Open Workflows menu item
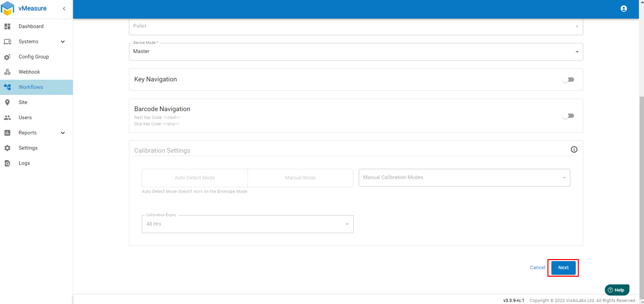Screen dimensions: 644x304 click(36, 87)
